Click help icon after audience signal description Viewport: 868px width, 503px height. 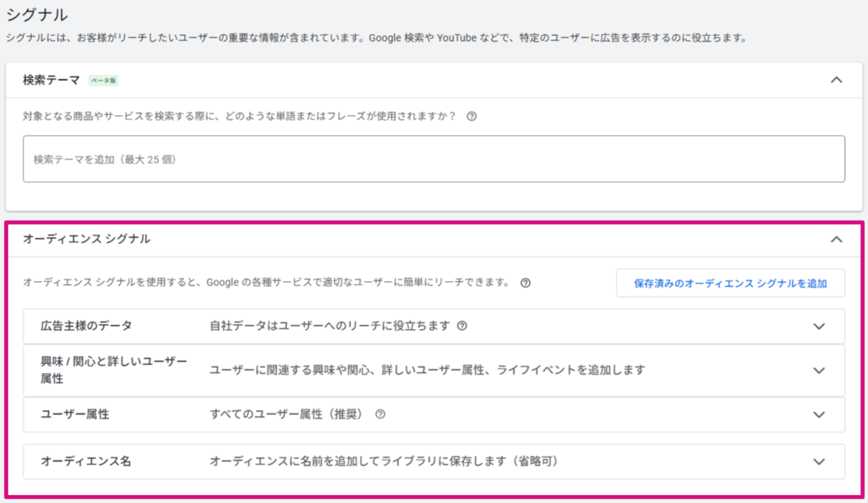pyautogui.click(x=526, y=283)
